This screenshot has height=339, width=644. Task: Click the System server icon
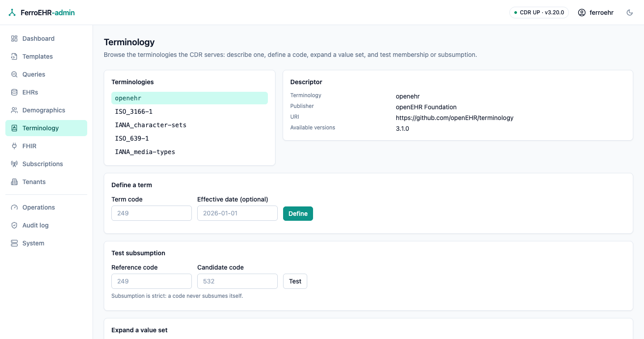(14, 243)
